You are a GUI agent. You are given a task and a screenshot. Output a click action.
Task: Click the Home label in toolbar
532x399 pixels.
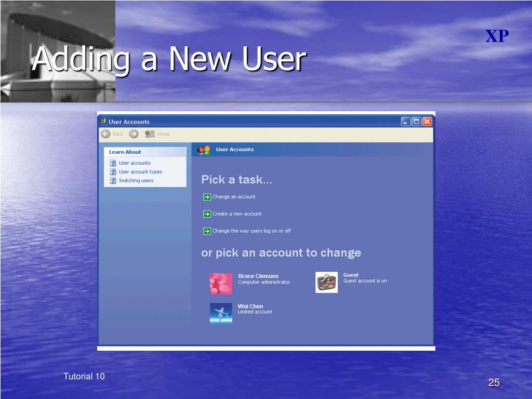(x=163, y=134)
